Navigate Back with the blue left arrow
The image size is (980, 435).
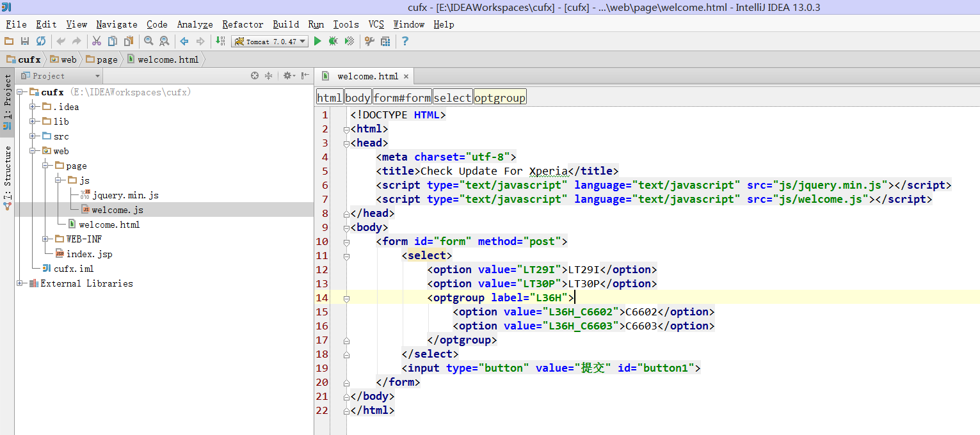(x=184, y=41)
